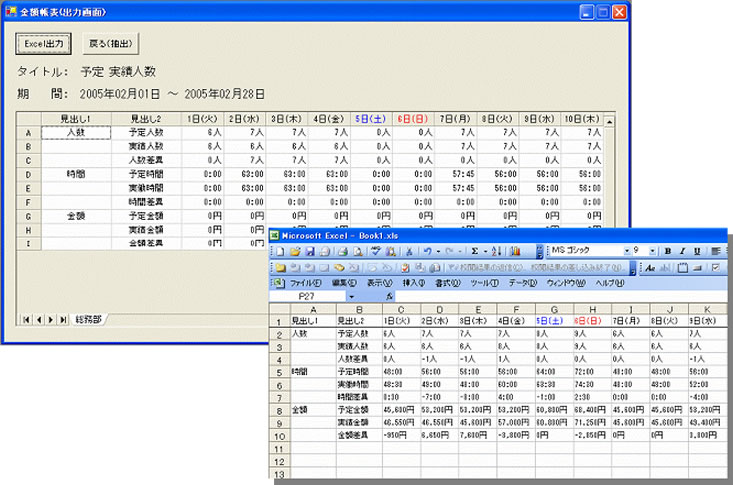The image size is (733, 485).
Task: Expand the second toolbar options chevron
Action: pos(633,268)
